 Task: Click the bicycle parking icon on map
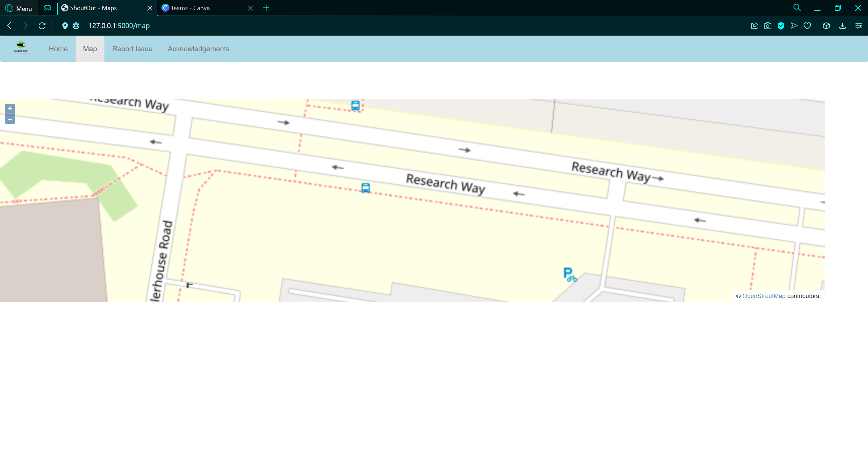570,275
